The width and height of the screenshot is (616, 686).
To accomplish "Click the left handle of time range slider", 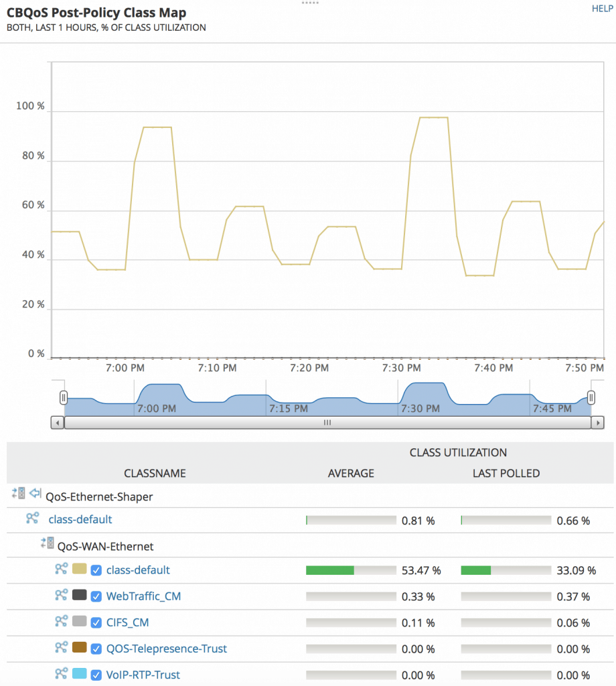I will (64, 398).
